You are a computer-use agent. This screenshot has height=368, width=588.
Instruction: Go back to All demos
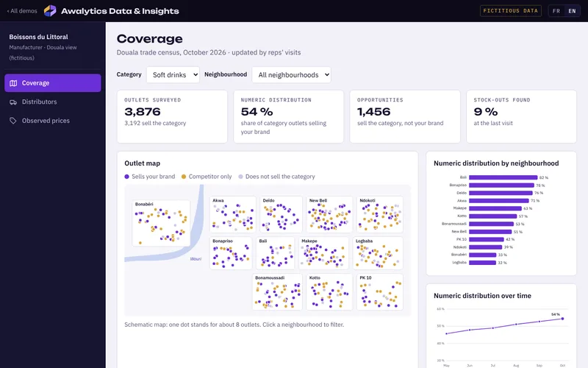click(22, 11)
